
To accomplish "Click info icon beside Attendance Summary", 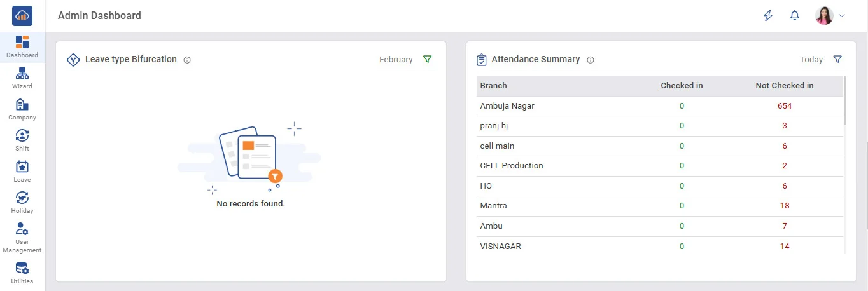I will 591,60.
